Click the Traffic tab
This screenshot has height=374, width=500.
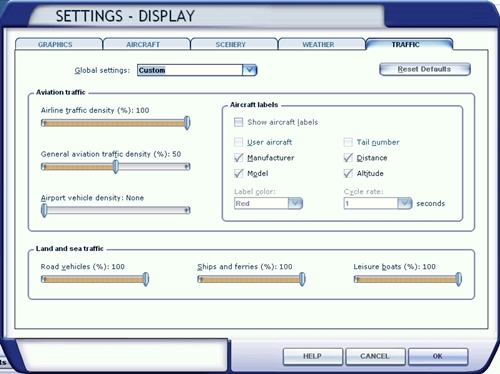tap(409, 44)
